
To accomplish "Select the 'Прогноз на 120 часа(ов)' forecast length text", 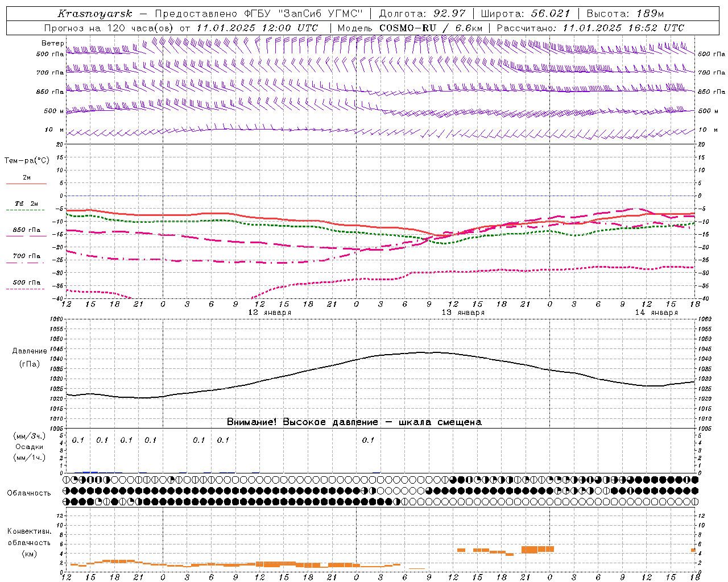I will (109, 28).
